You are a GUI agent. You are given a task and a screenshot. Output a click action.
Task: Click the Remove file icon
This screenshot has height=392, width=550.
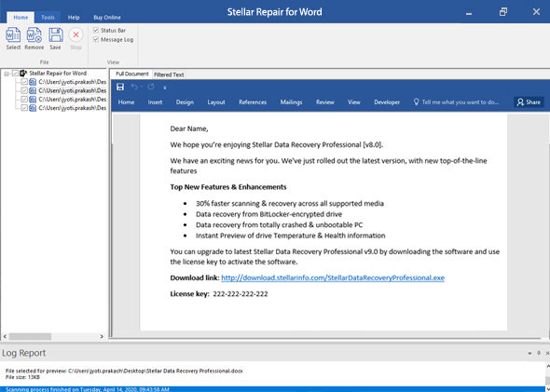(34, 35)
